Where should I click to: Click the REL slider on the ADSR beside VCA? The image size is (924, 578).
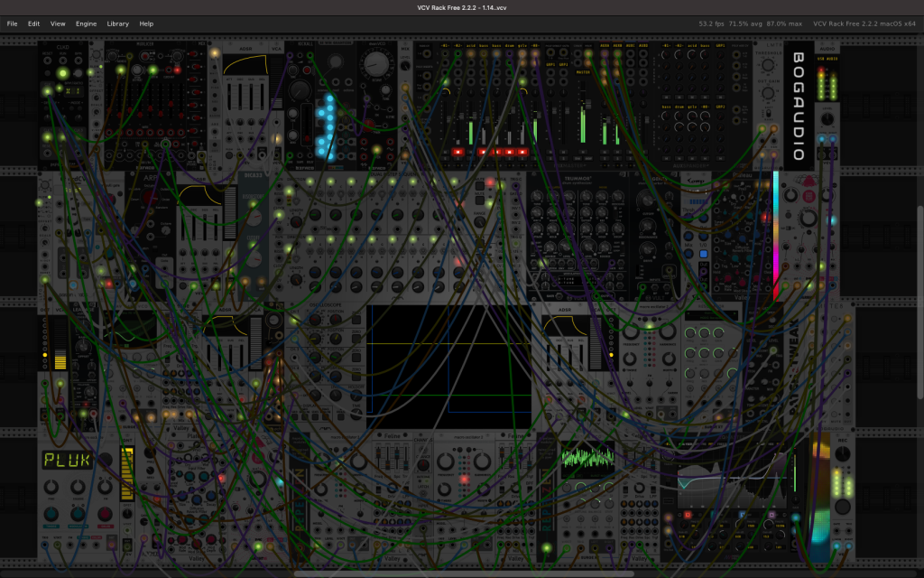point(262,98)
